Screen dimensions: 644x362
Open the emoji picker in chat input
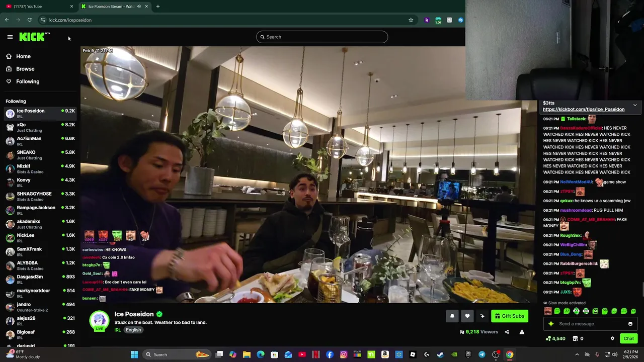tap(630, 324)
